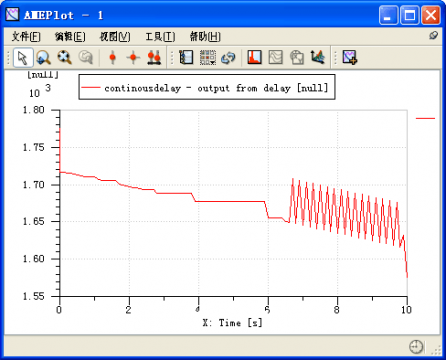Click the X: Time [s] axis label
446x360 pixels.
(x=232, y=323)
